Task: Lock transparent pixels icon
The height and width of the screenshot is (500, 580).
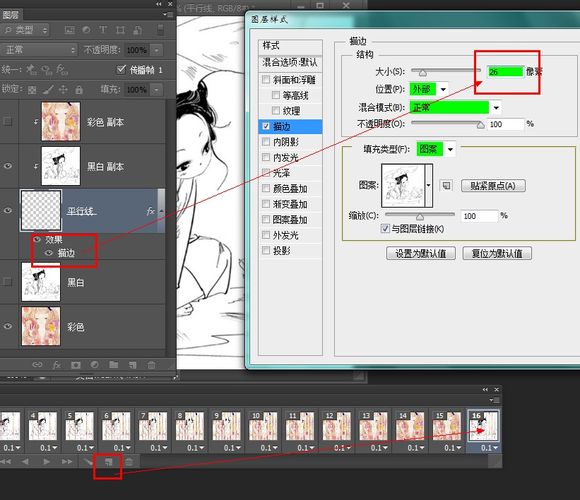Action: pyautogui.click(x=32, y=89)
